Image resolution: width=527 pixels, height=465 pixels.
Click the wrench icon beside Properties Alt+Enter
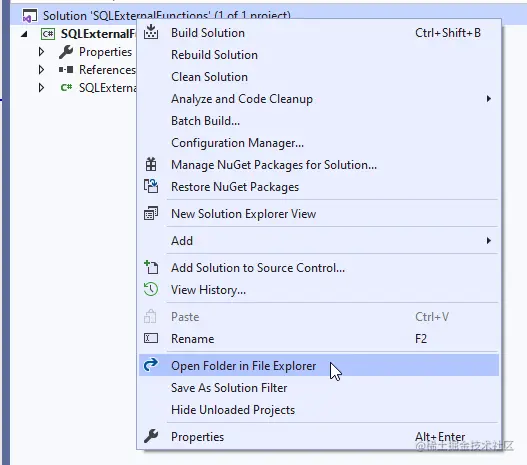pyautogui.click(x=151, y=436)
